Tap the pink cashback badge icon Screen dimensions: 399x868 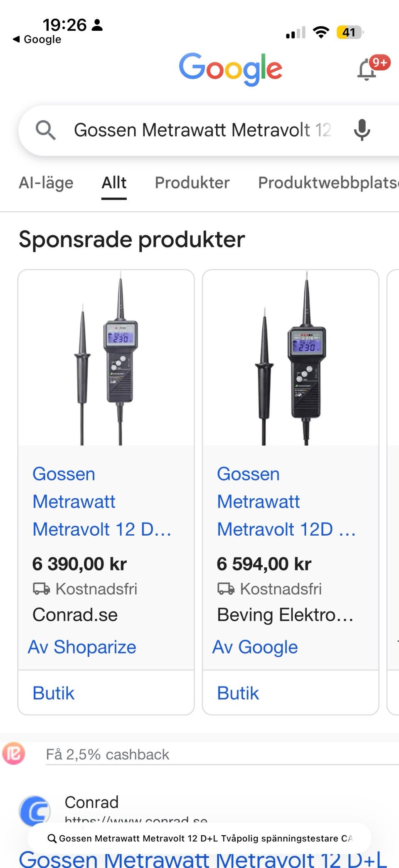(x=14, y=754)
